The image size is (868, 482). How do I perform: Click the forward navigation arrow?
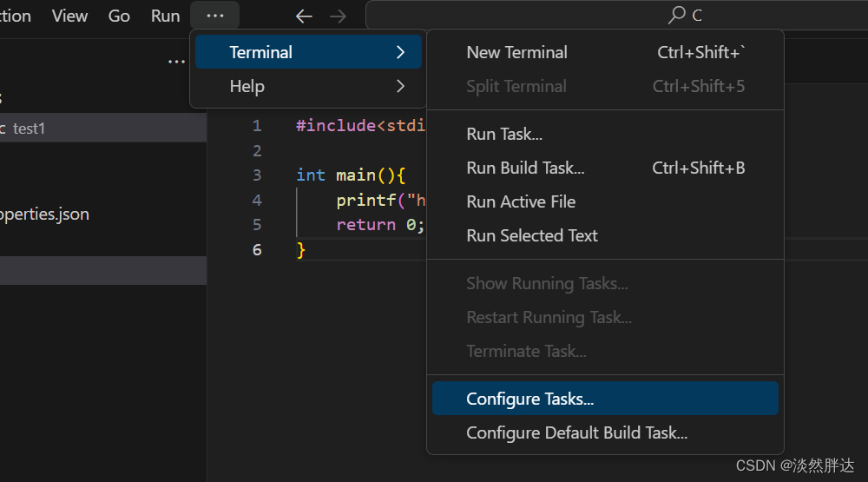pos(338,16)
